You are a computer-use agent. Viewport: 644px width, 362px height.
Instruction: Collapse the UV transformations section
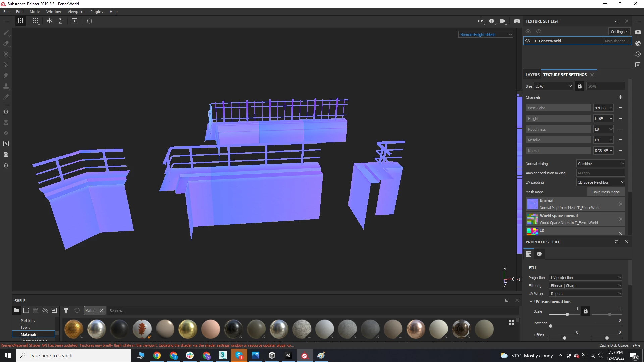pyautogui.click(x=531, y=302)
